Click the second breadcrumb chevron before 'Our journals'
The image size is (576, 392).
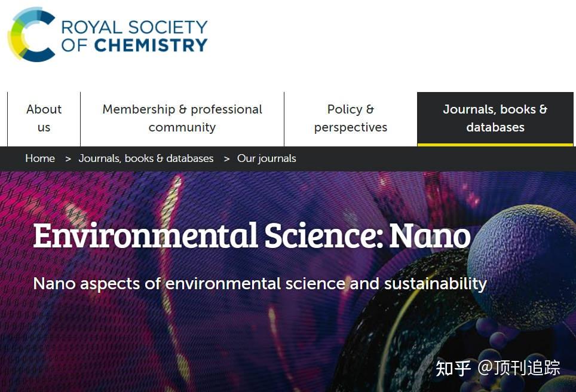pyautogui.click(x=226, y=158)
